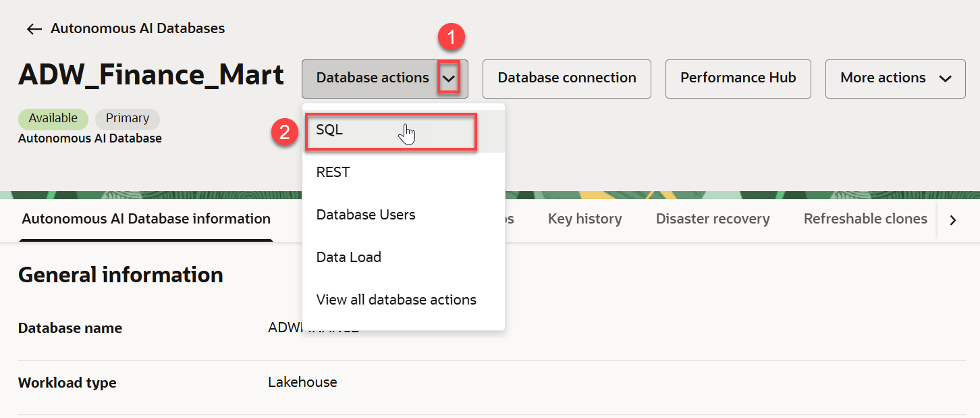Select SQL from the Database actions menu
980x418 pixels.
click(391, 131)
